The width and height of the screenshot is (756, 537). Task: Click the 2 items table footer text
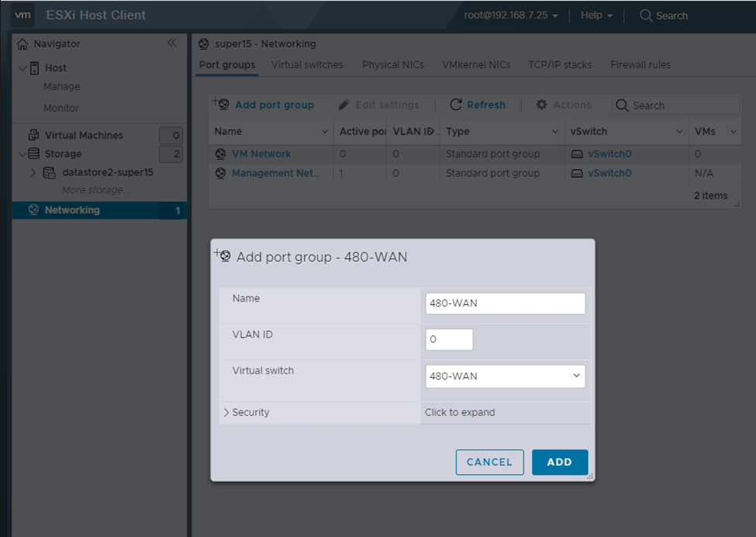click(x=711, y=196)
